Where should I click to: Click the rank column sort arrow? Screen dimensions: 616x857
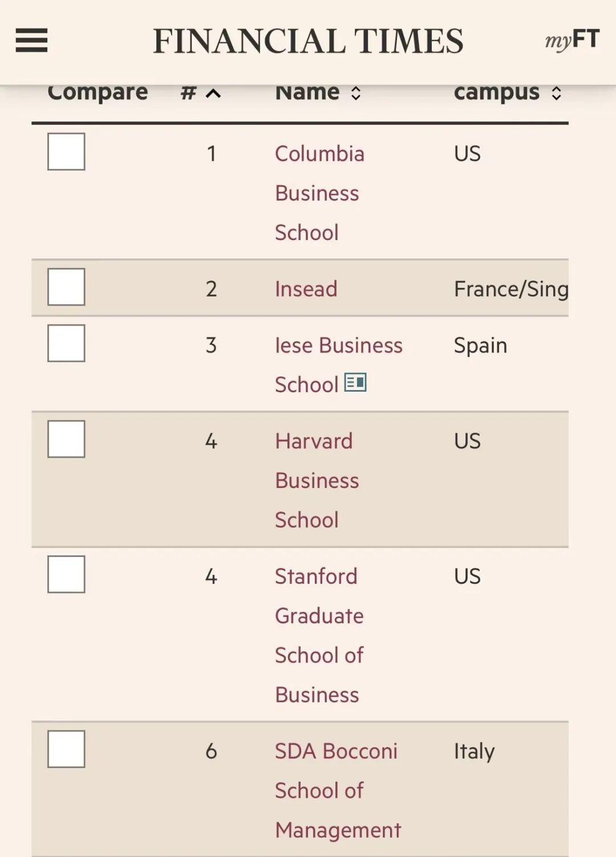click(x=213, y=94)
